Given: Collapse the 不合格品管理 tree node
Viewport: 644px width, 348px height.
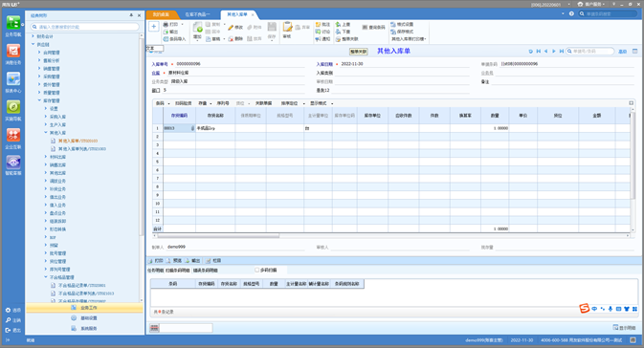Looking at the screenshot, I should point(46,277).
